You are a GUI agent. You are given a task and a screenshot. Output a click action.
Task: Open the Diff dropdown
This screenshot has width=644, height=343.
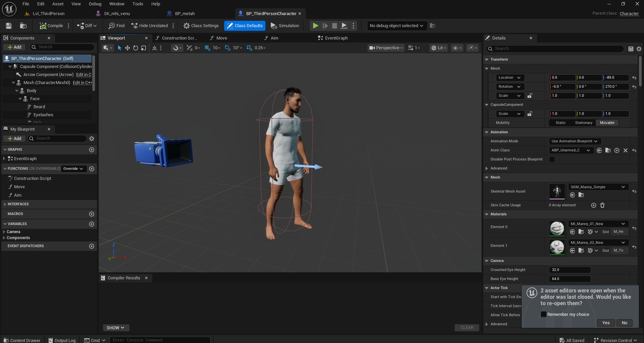click(x=87, y=26)
